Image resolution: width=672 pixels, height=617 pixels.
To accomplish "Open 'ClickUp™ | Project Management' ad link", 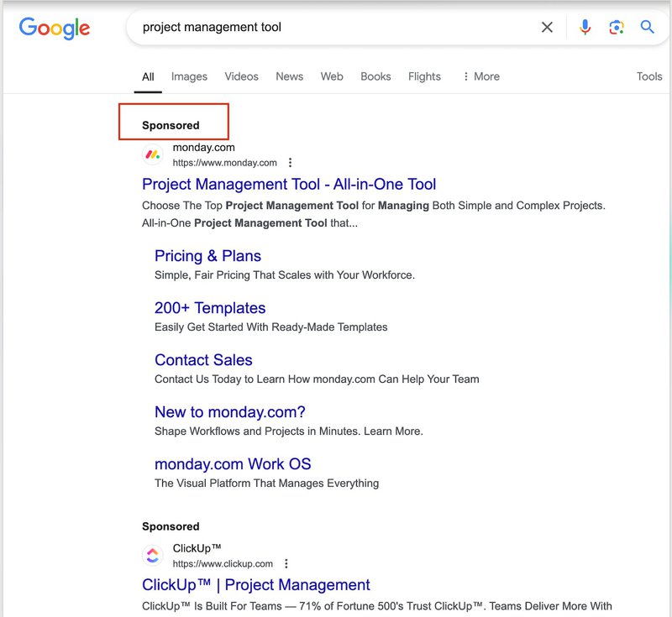I will coord(255,585).
